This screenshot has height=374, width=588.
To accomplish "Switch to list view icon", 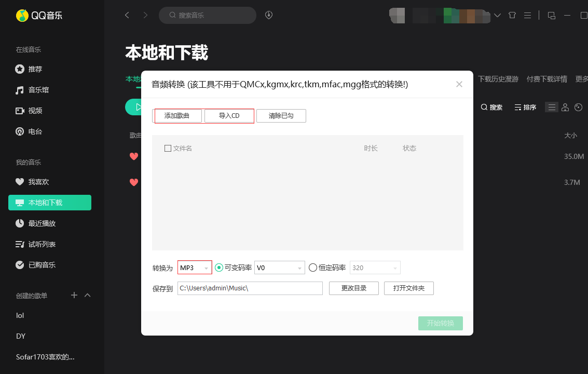I will tap(551, 108).
